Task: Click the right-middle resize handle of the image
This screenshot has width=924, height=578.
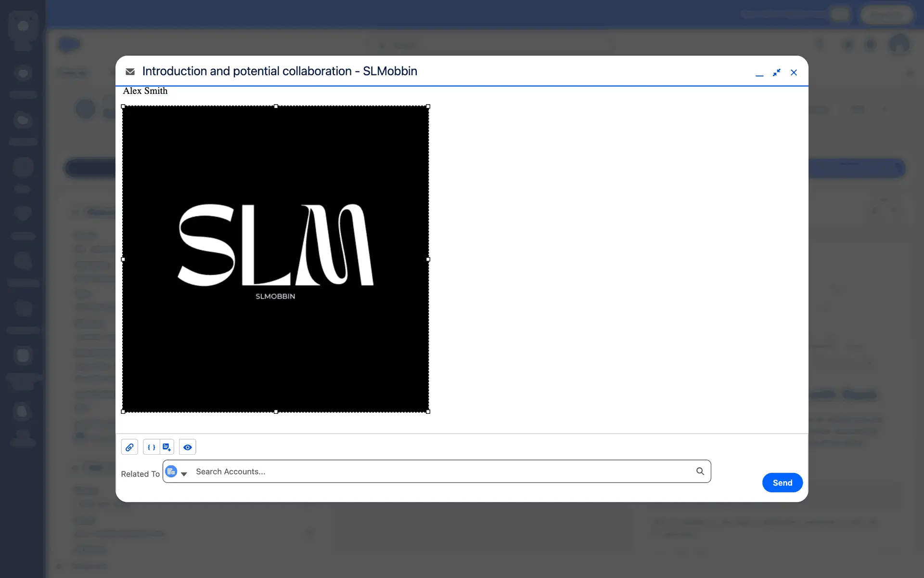Action: pyautogui.click(x=428, y=259)
